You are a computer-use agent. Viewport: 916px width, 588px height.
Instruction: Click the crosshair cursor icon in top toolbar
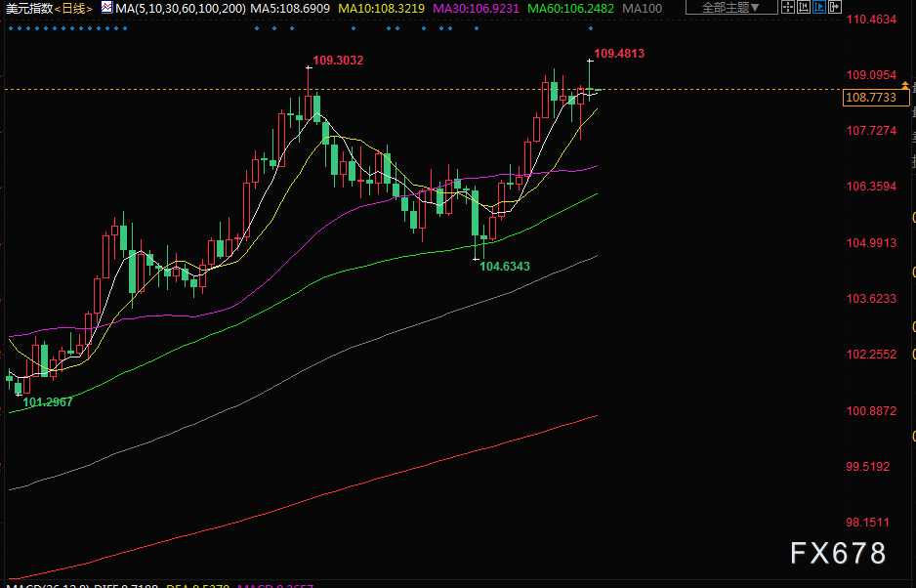click(x=789, y=8)
